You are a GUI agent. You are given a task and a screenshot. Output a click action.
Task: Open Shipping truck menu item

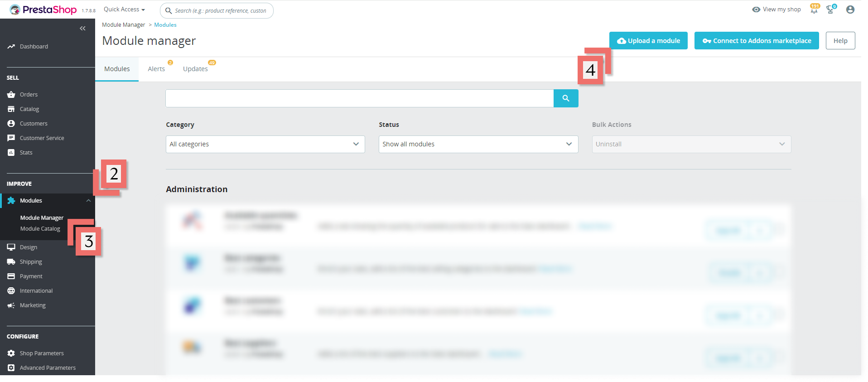point(30,262)
